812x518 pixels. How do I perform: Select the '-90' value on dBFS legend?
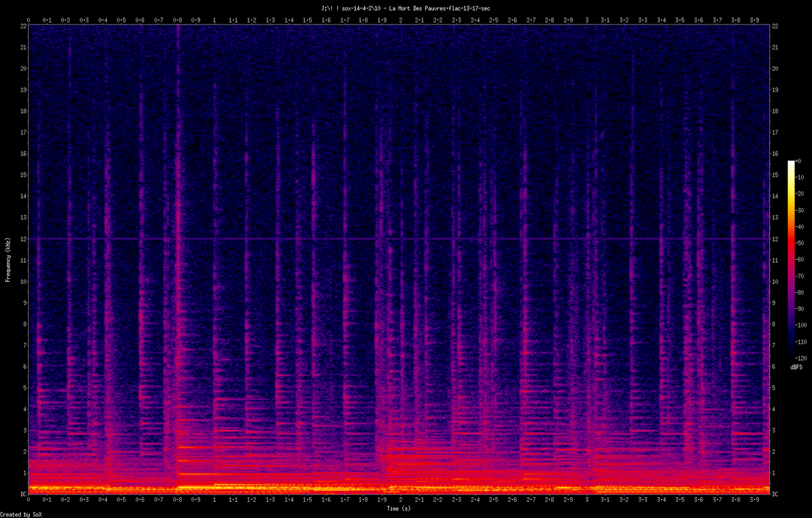[800, 308]
